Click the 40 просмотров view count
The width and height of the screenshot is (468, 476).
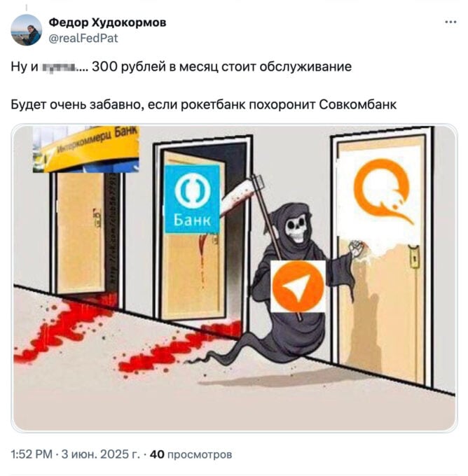[x=191, y=454]
